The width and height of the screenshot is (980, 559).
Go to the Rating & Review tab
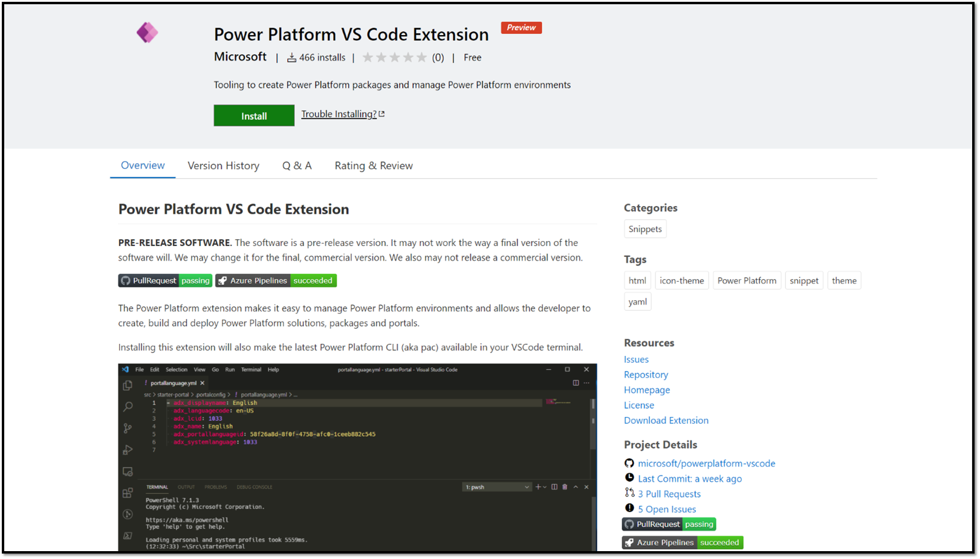374,166
